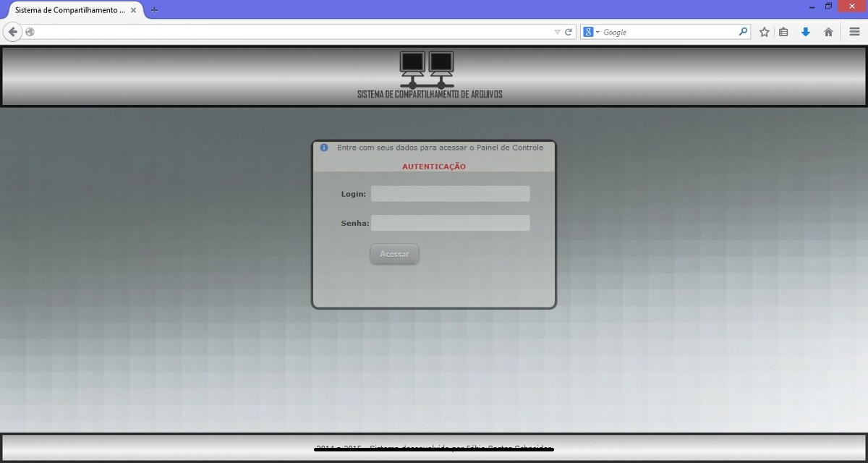Open the hamburger menu

pos(854,32)
